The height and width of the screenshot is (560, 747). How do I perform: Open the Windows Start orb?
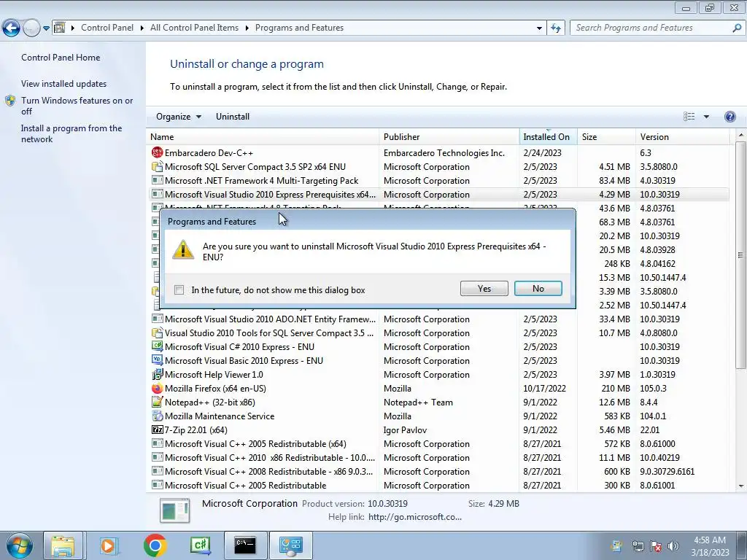coord(20,545)
